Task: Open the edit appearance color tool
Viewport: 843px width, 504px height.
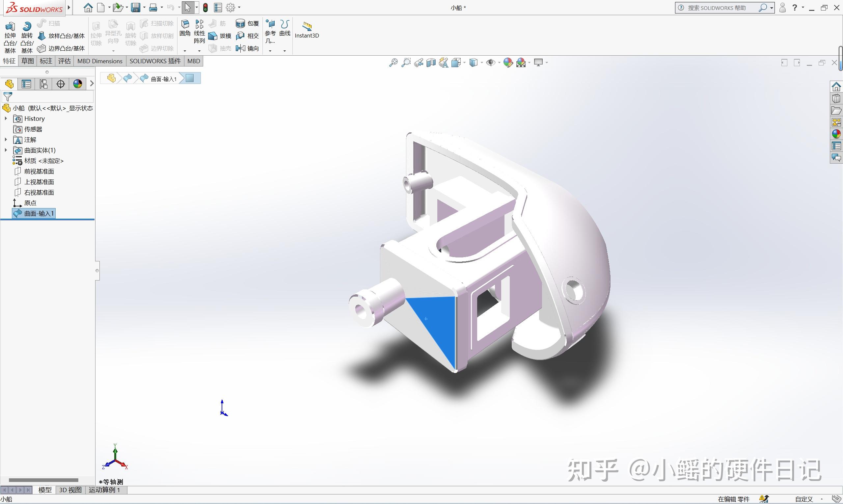Action: tap(508, 63)
